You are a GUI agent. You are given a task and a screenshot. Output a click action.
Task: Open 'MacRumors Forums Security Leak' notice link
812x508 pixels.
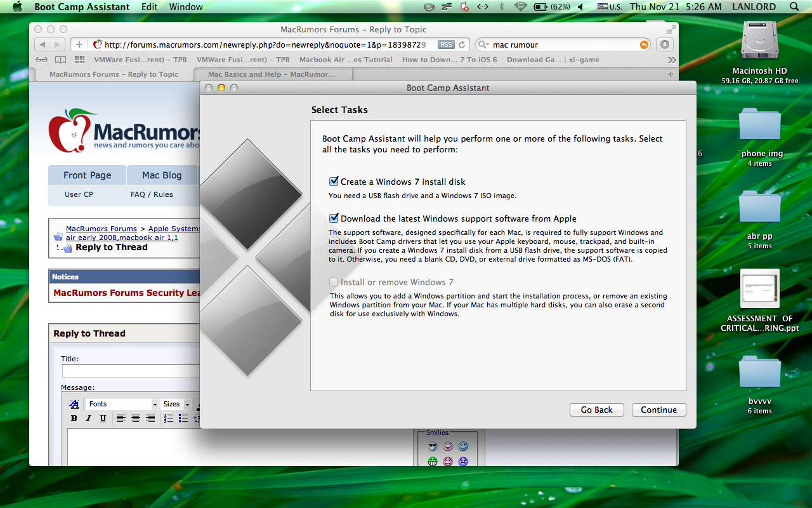pos(127,293)
